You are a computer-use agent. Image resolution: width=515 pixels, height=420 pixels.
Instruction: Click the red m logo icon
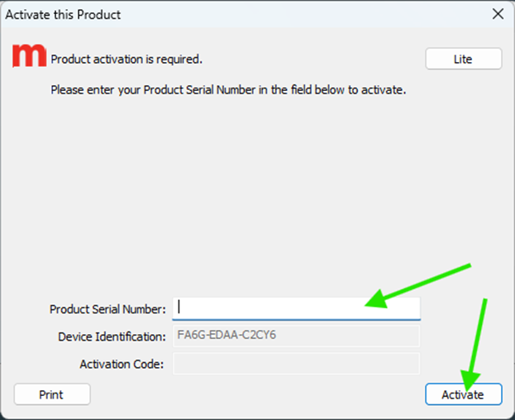(x=30, y=55)
